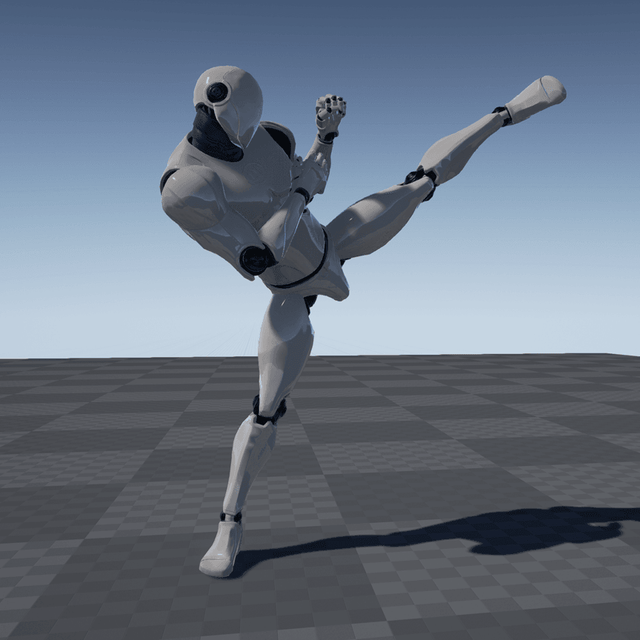640x640 pixels.
Task: Click the shin of the kicking leg
Action: click(x=460, y=147)
